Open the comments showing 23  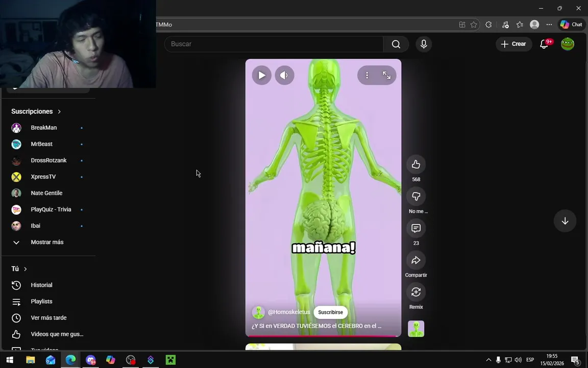pyautogui.click(x=416, y=228)
